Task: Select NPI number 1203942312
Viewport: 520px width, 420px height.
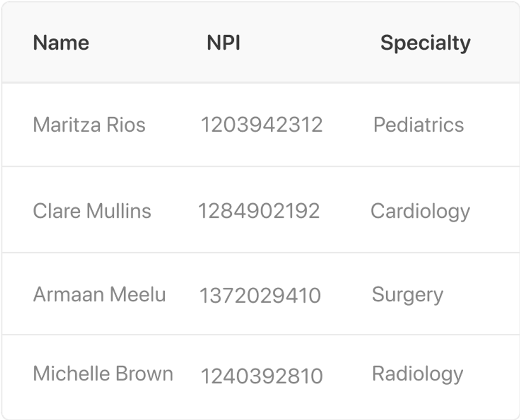Action: pyautogui.click(x=262, y=125)
